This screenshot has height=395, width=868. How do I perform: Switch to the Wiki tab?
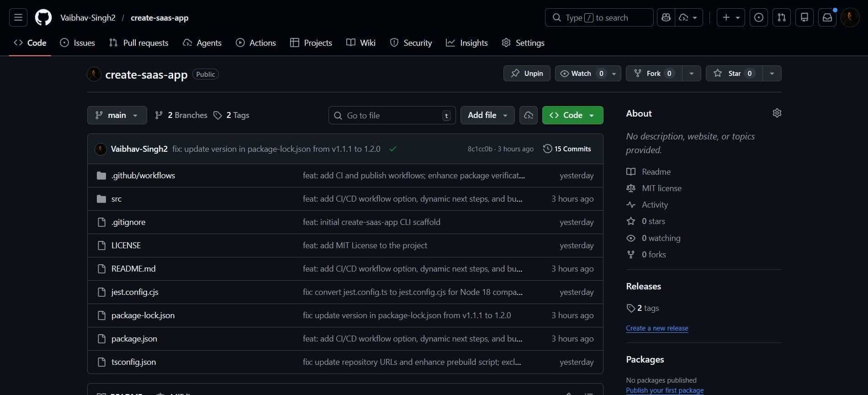(x=361, y=43)
